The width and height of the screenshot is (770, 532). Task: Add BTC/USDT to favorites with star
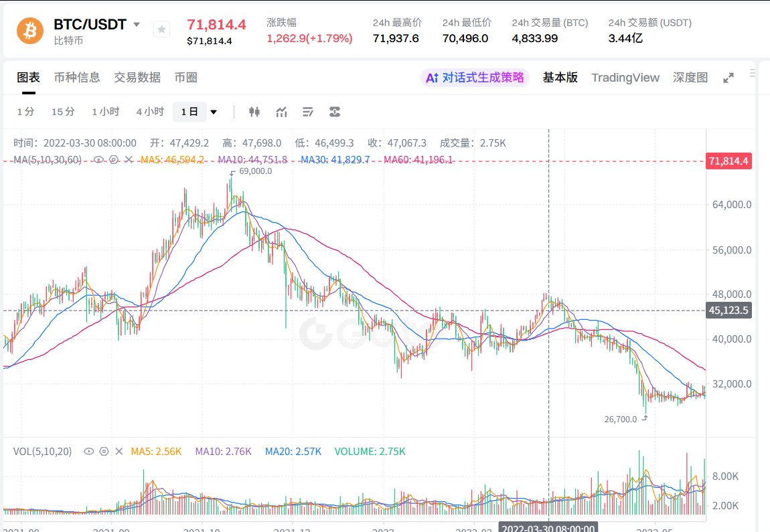(161, 29)
